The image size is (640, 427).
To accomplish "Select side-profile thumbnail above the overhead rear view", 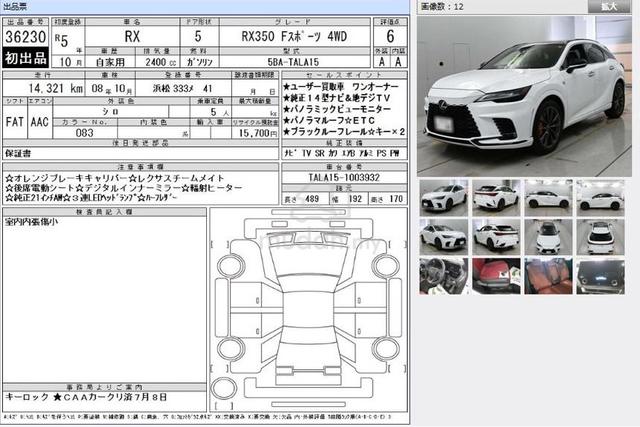I will tap(600, 198).
